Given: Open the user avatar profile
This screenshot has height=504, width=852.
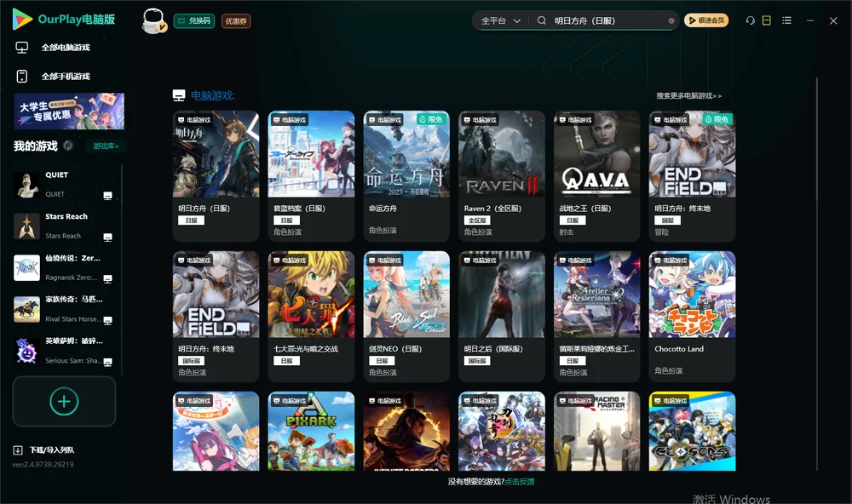Looking at the screenshot, I should (153, 20).
